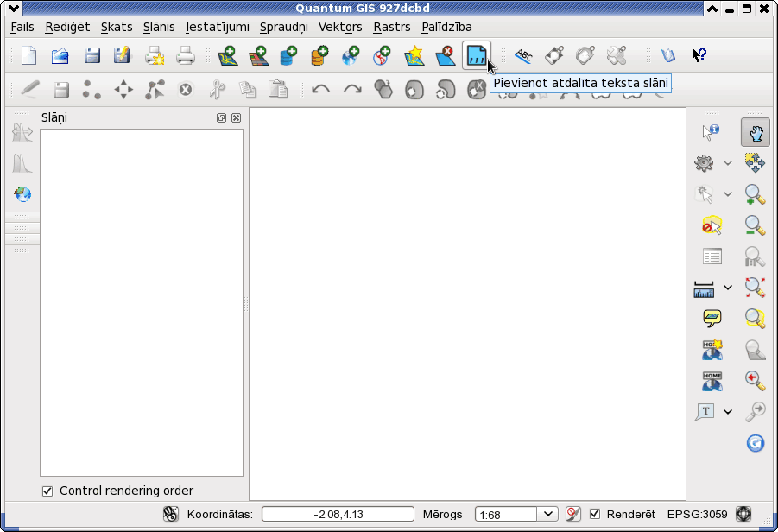The image size is (778, 532).
Task: Open the ABC labeling tool
Action: point(523,55)
